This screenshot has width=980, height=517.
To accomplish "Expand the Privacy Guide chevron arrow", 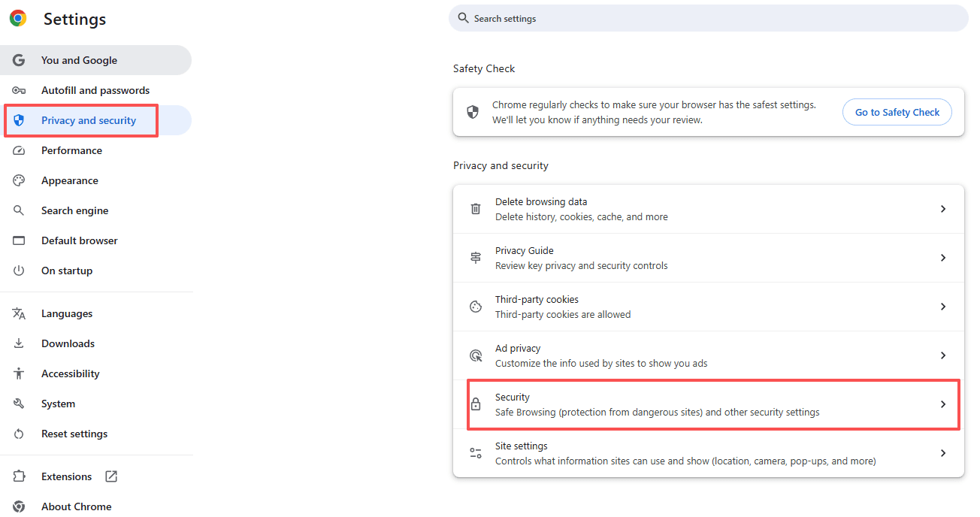I will [x=943, y=258].
